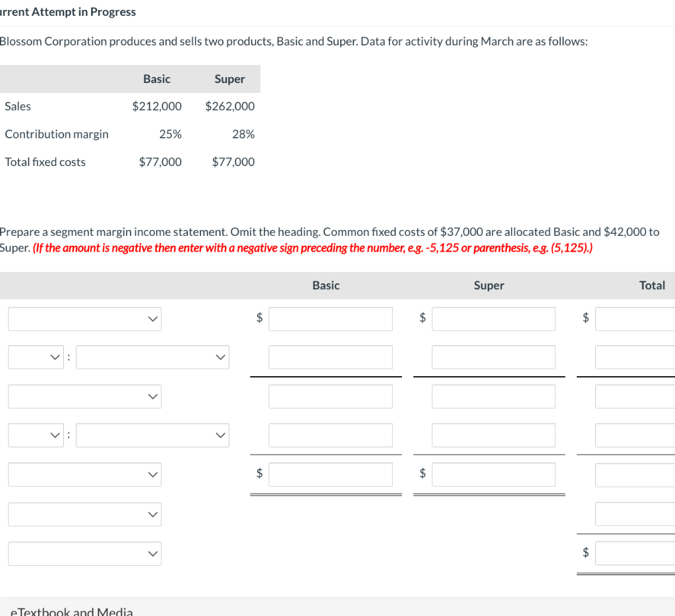Click the Total input field in second row

(635, 357)
